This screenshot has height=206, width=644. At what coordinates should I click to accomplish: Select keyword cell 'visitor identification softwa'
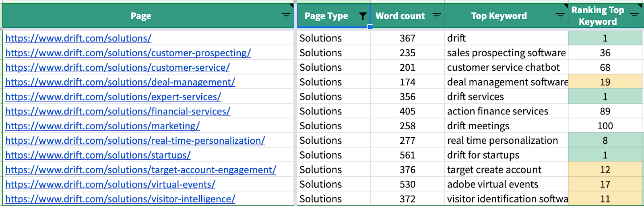[x=506, y=199]
